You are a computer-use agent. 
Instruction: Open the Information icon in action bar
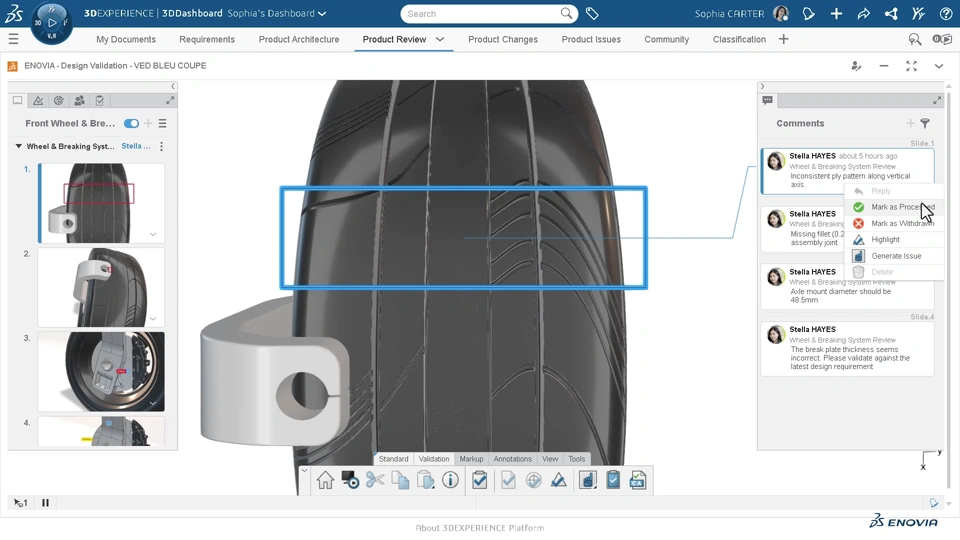click(451, 481)
